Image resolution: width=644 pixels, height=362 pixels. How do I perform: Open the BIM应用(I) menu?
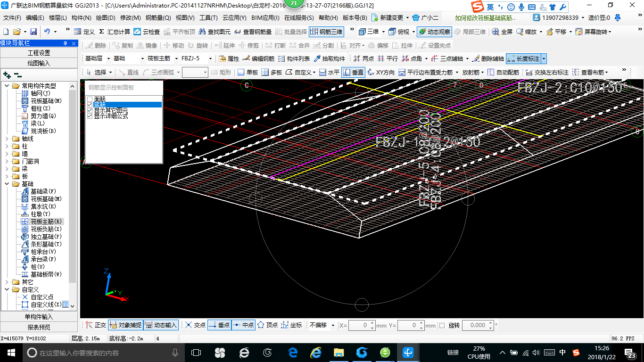pyautogui.click(x=265, y=18)
